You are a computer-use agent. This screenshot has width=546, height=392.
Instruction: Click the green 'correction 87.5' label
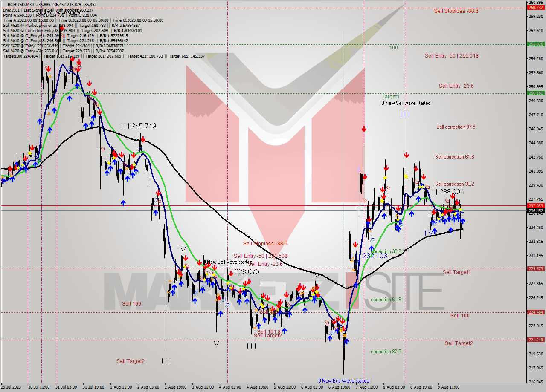[386, 352]
